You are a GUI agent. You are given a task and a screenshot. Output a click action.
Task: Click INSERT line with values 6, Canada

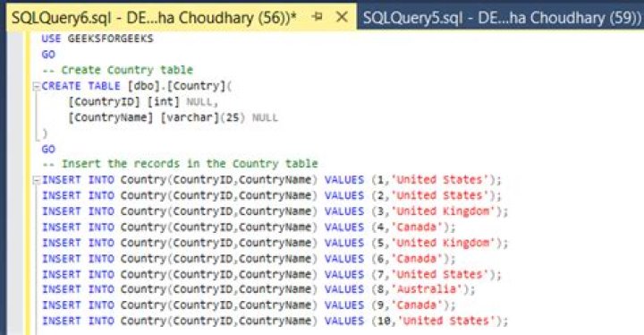tap(249, 259)
